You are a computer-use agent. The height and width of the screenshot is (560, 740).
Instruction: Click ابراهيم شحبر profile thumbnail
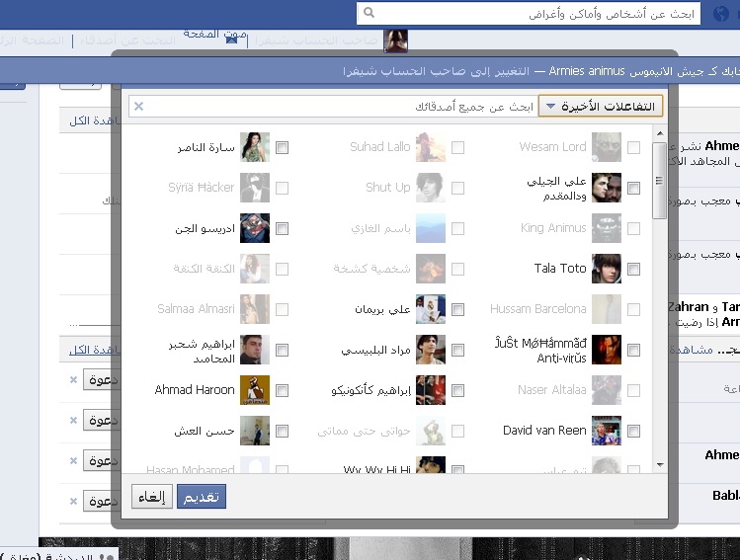[x=255, y=350]
